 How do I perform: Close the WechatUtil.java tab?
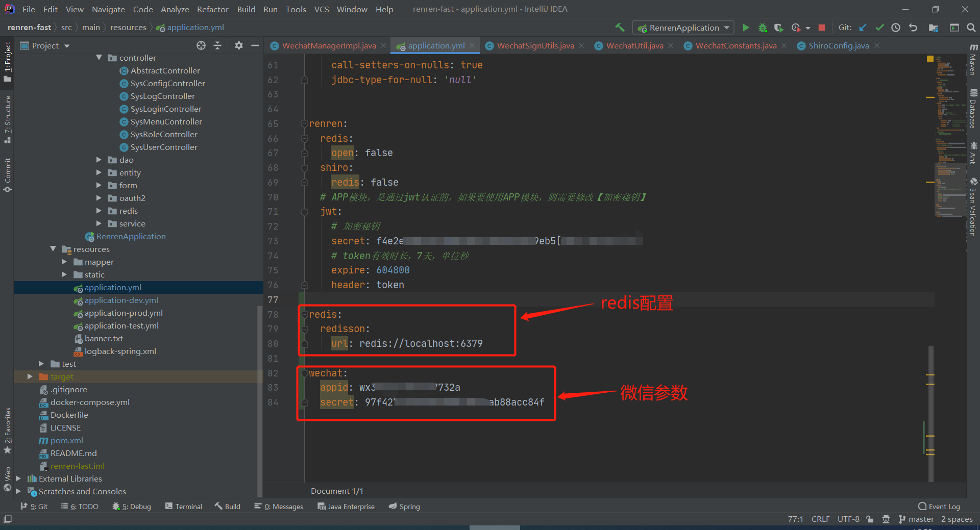point(671,45)
